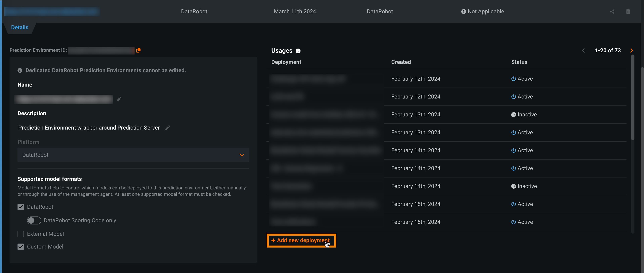644x273 pixels.
Task: Copy the Prediction Environment ID
Action: tap(138, 50)
